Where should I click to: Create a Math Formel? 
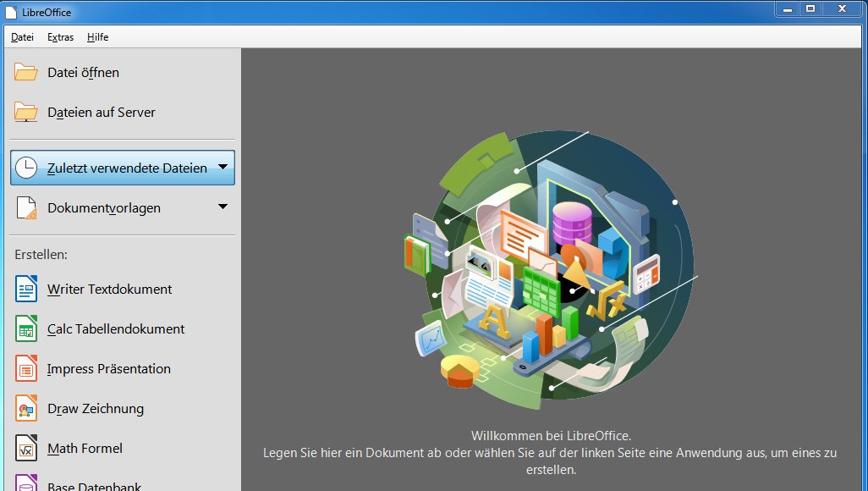pyautogui.click(x=85, y=449)
